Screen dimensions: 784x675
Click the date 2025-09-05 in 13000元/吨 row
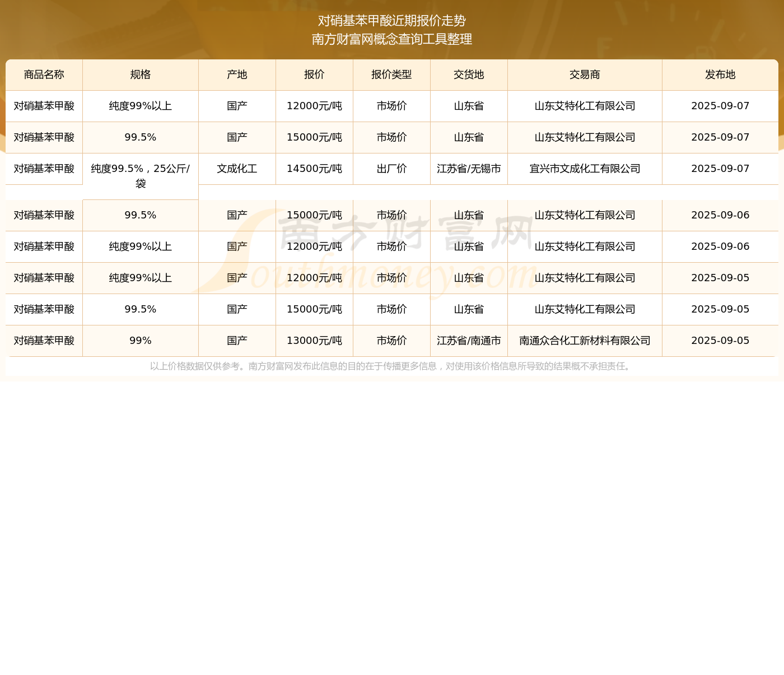(x=720, y=341)
